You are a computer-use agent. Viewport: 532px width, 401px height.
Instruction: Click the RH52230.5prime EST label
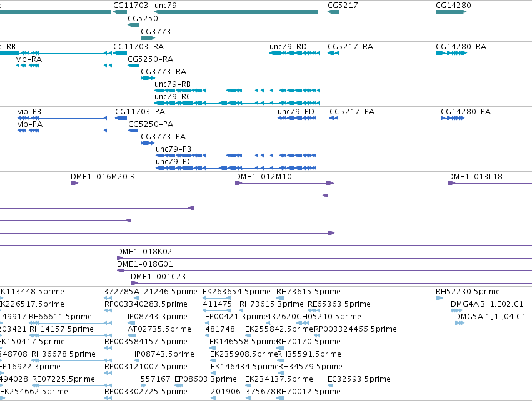point(468,292)
